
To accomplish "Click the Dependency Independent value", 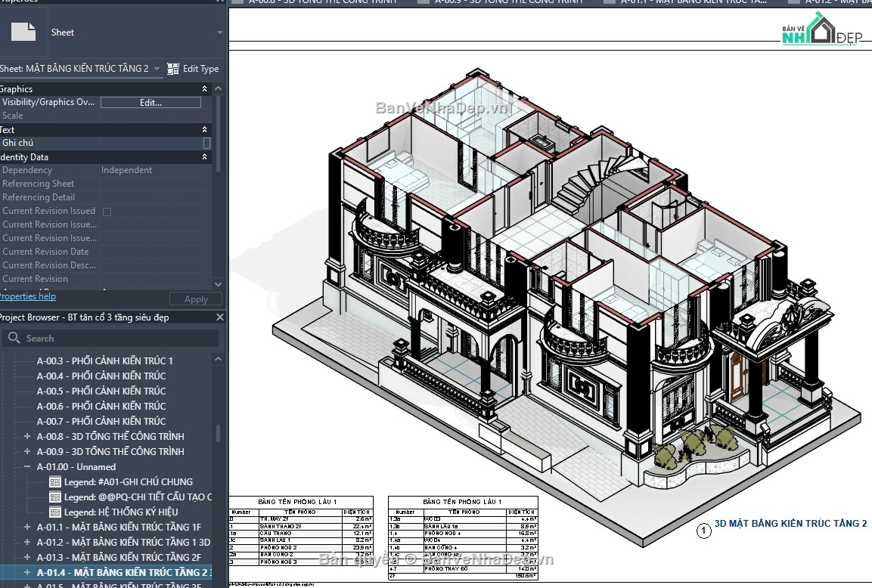I will [x=126, y=170].
